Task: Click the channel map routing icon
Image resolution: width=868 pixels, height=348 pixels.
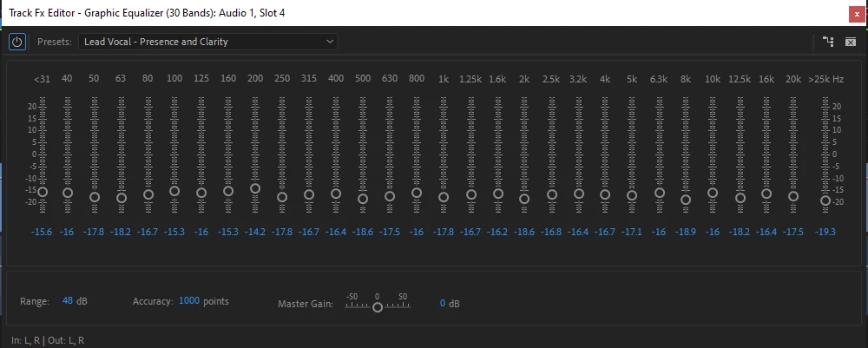Action: pyautogui.click(x=828, y=42)
